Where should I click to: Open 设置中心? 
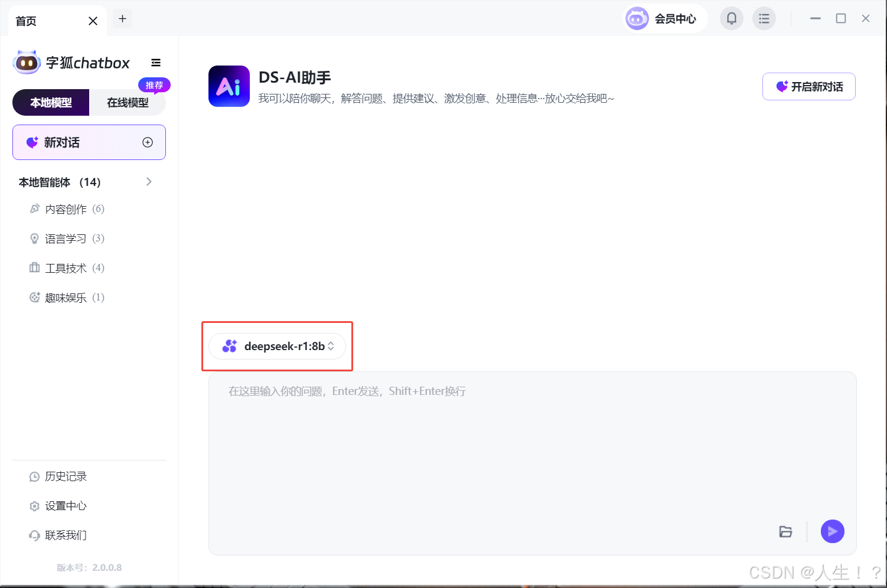58,506
